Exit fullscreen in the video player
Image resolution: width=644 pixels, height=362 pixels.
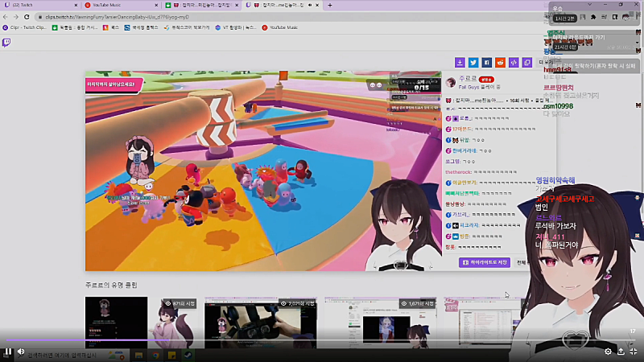(x=634, y=352)
